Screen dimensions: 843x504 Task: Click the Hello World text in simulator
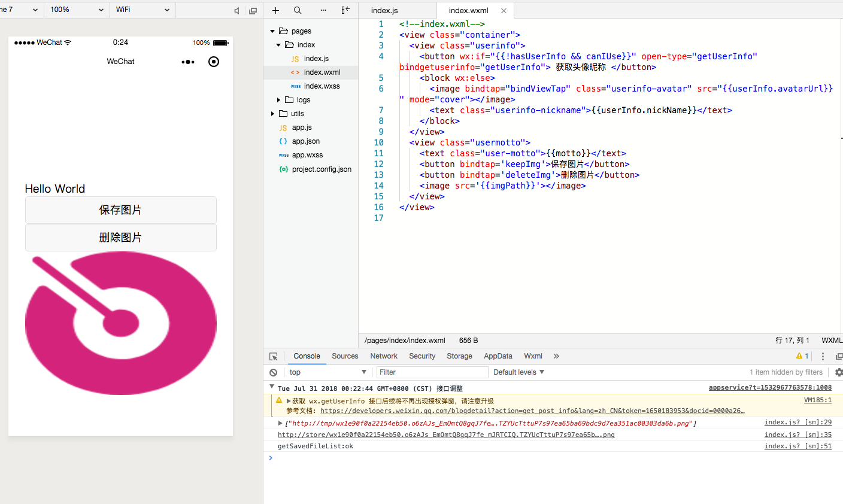(55, 189)
